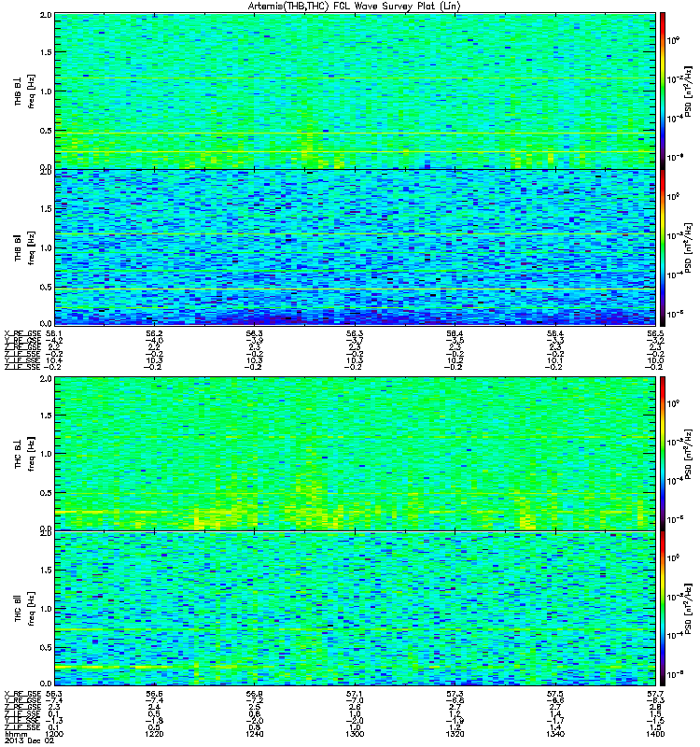Screen dimensions: 700x747
Task: Click the first THB panel's axis label 'freq [Hz]'
Action: (31, 92)
